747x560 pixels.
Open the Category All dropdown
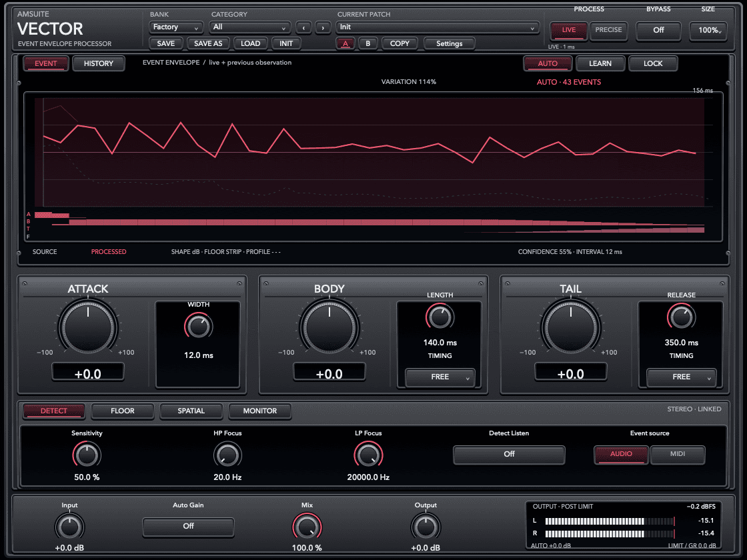point(249,27)
